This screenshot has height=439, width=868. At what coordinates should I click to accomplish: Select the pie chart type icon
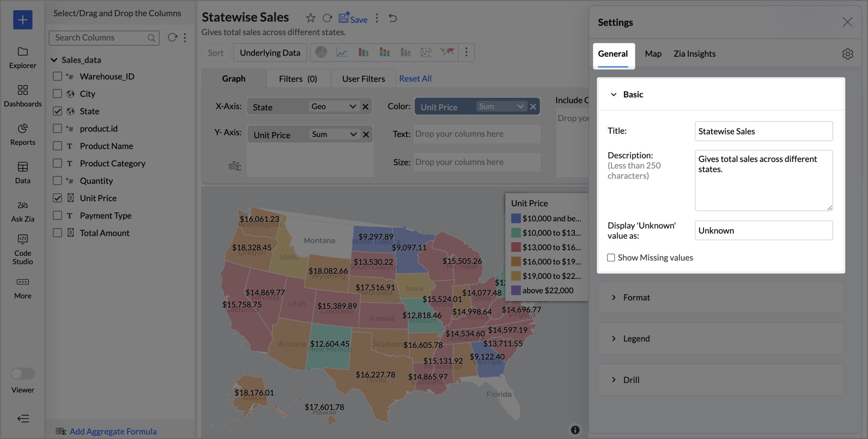[x=321, y=52]
